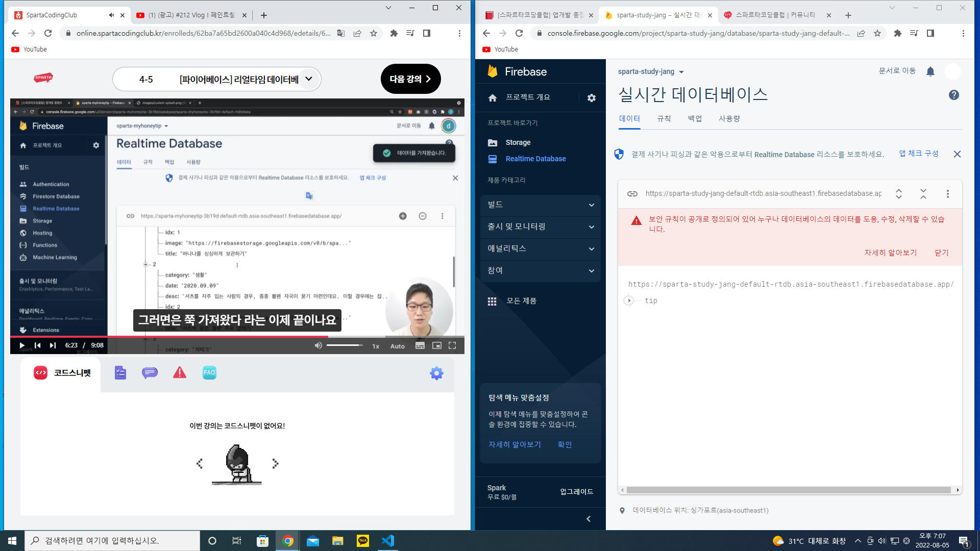Skip to the next video track
The width and height of the screenshot is (980, 551).
pos(53,345)
